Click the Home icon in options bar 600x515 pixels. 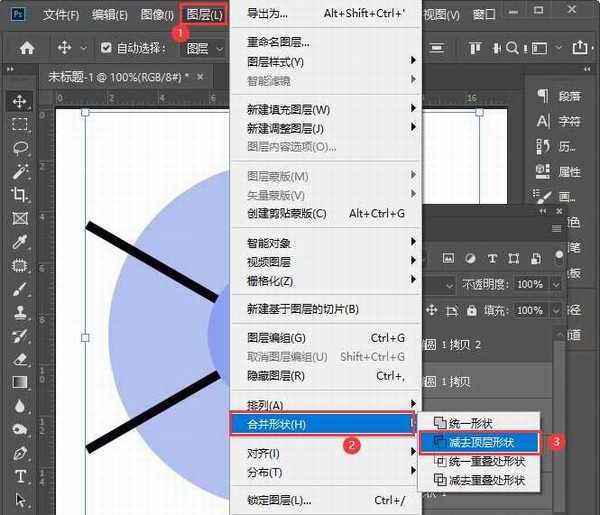click(x=27, y=47)
